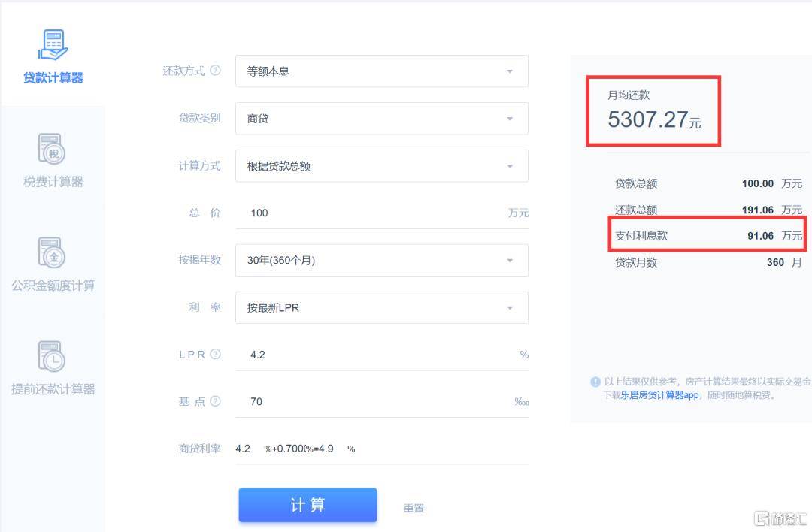Open the 乐居房贷计算器app link
The image size is (812, 532).
click(659, 395)
